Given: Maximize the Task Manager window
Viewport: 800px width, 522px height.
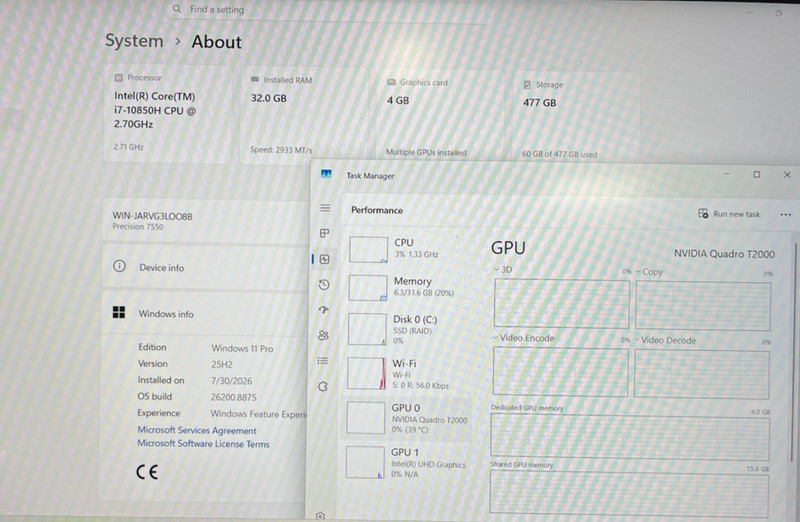Looking at the screenshot, I should click(757, 175).
